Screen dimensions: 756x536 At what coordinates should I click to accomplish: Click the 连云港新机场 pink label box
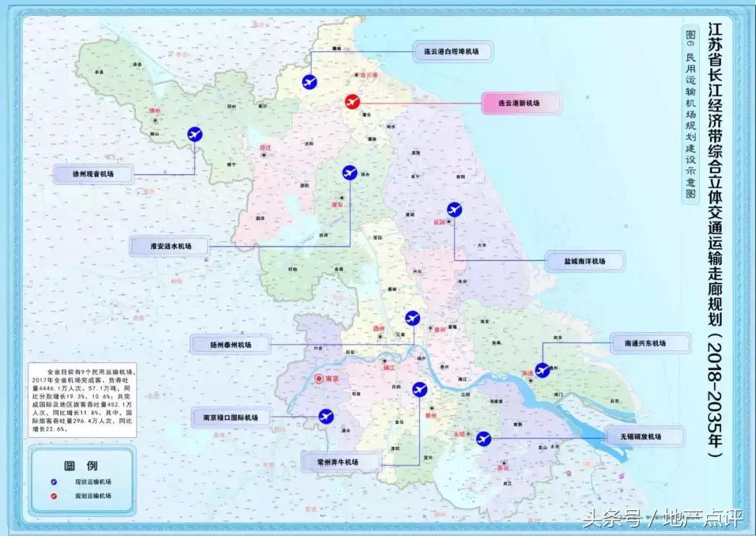pos(519,103)
